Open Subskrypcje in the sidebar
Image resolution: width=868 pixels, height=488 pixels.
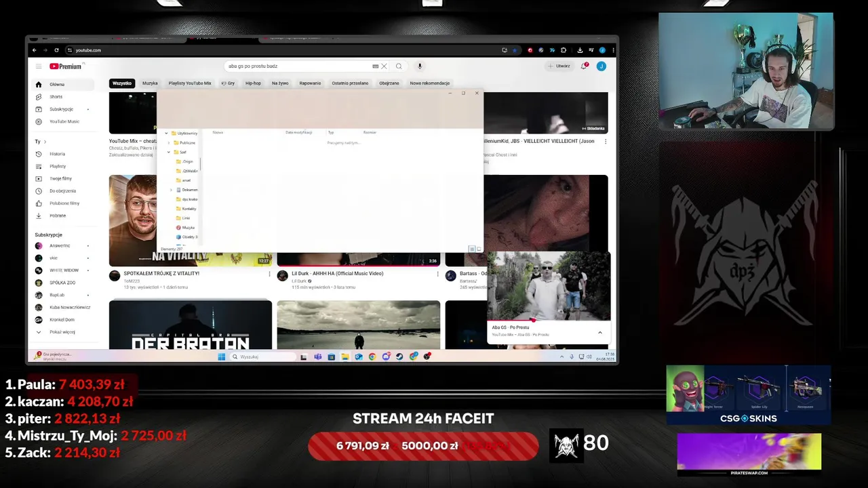click(x=62, y=109)
